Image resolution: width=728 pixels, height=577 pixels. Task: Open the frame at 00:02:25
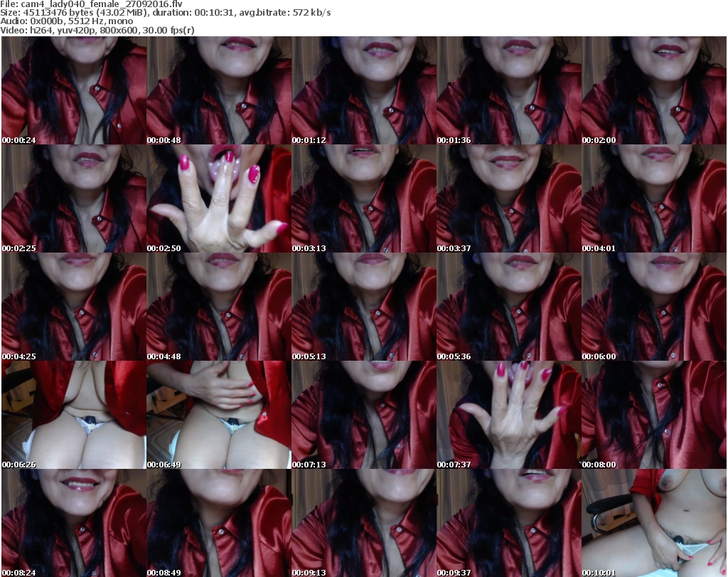(x=74, y=198)
